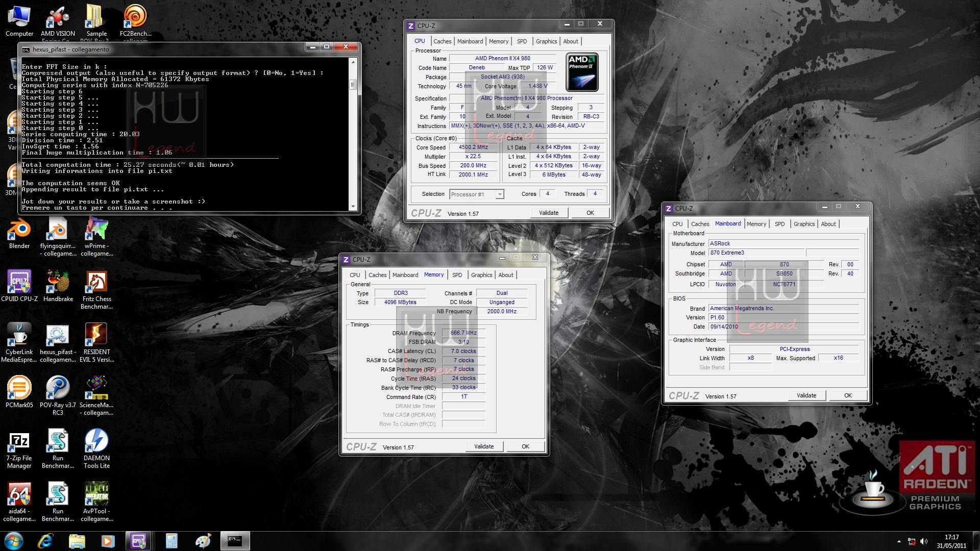Open the PCMark05 desktop icon

pos(19,392)
